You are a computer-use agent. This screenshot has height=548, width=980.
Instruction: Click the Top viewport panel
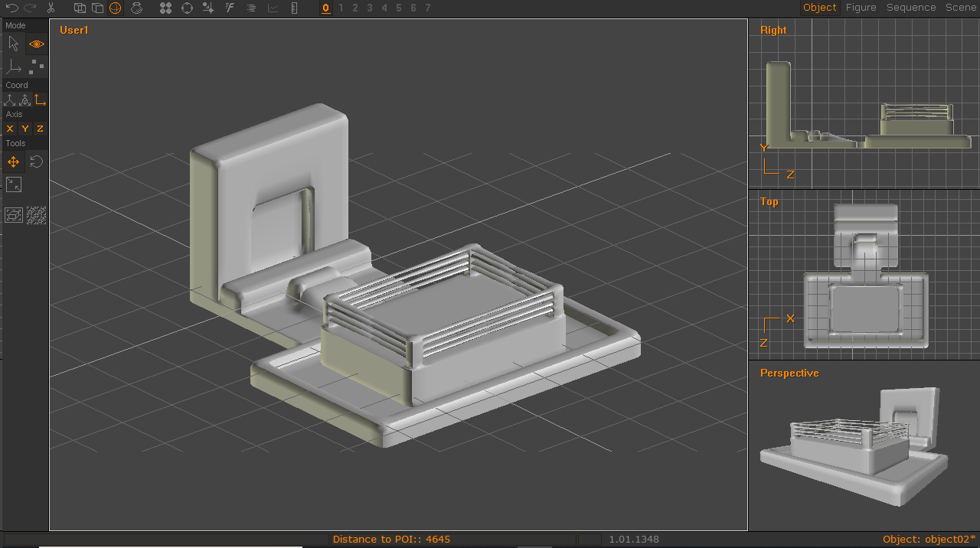coord(864,276)
